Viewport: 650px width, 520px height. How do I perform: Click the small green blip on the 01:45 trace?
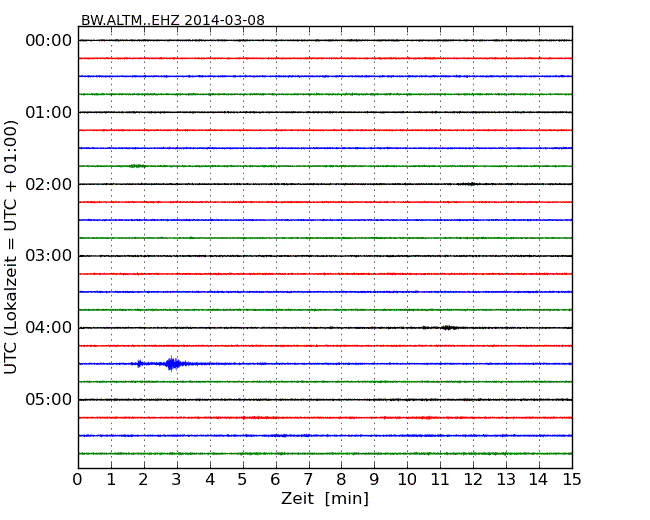coord(137,166)
